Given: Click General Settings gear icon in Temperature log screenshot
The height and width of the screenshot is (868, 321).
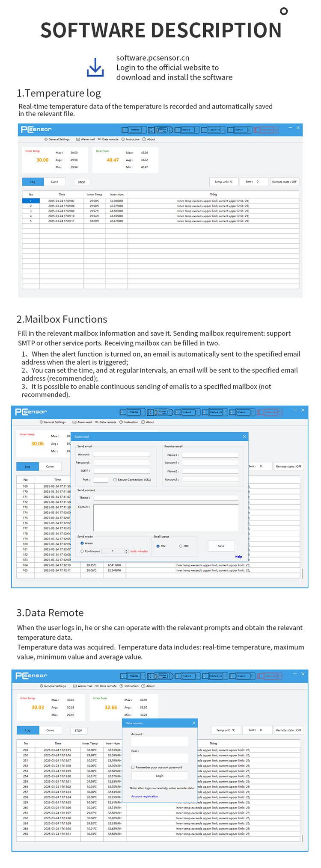Looking at the screenshot, I should [46, 139].
